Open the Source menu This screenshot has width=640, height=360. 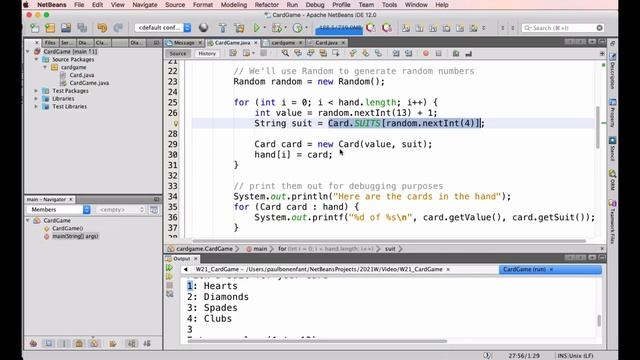175,5
